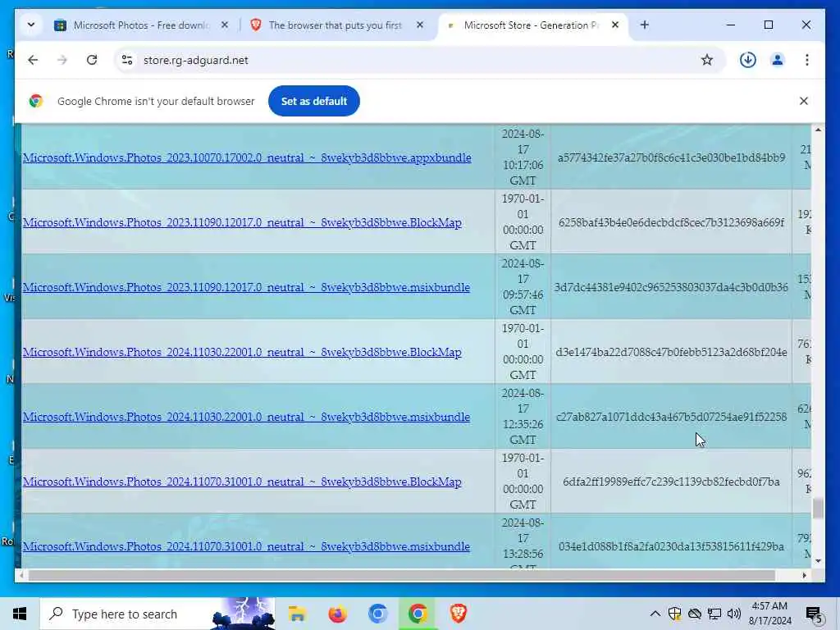
Task: Open Chrome three-dot menu
Action: click(x=807, y=60)
